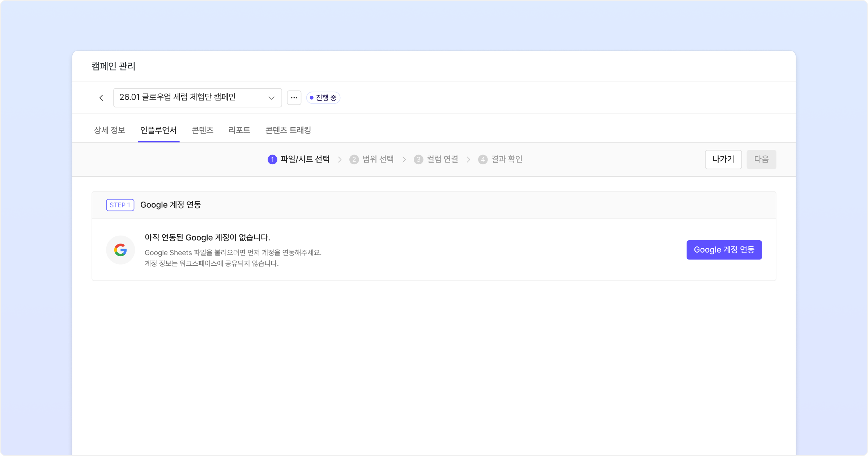
Task: Click the 나가기 button
Action: 723,160
